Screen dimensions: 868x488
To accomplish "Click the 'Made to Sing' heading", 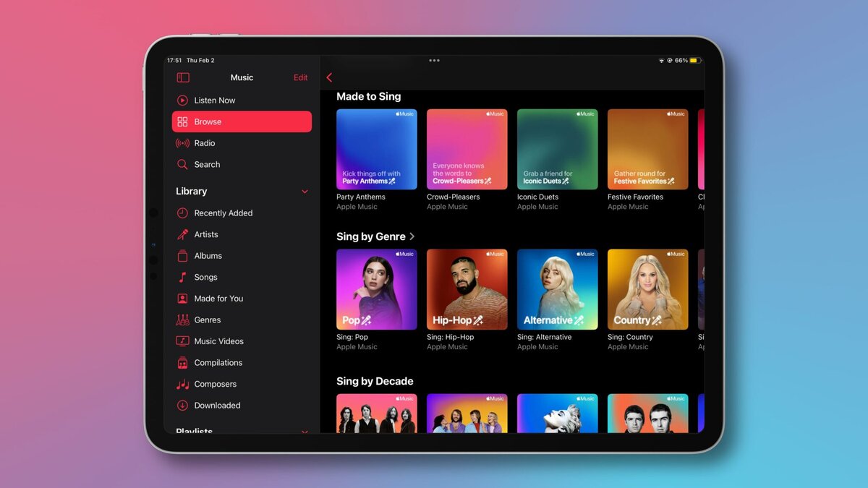I will click(x=368, y=97).
